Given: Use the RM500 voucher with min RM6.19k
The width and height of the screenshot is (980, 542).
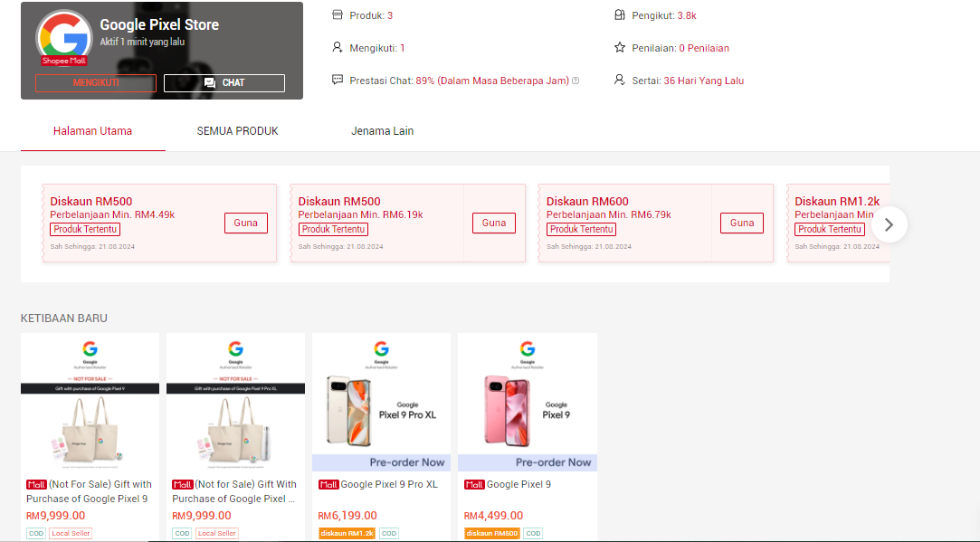Looking at the screenshot, I should (493, 223).
